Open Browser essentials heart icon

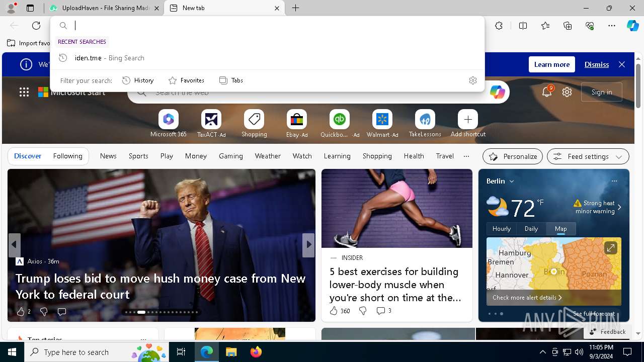click(590, 26)
